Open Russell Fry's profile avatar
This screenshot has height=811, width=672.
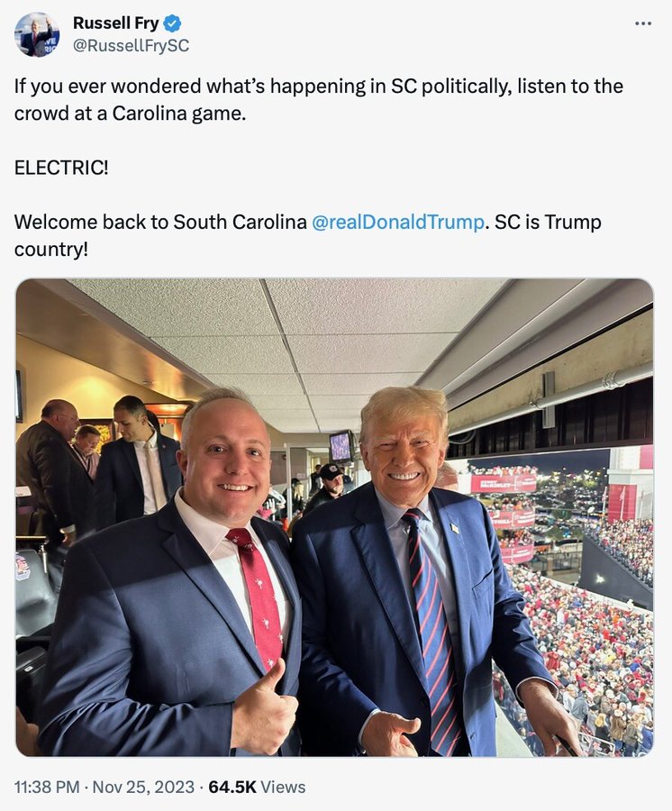point(36,34)
